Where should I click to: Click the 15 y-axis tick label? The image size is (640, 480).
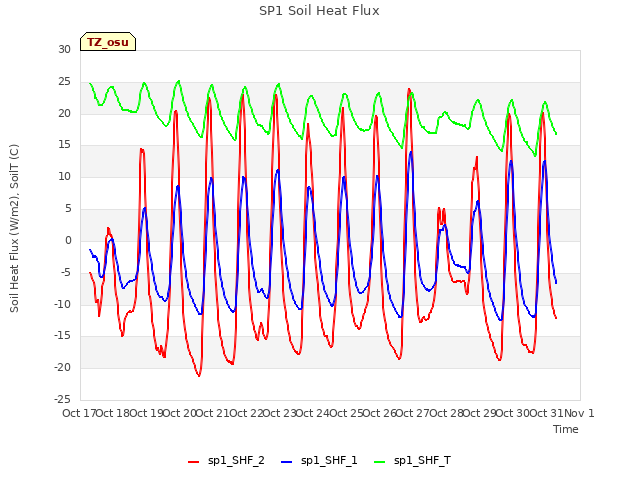pos(64,145)
